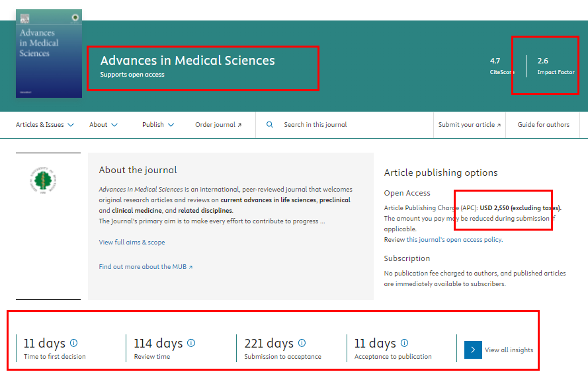Click the USD 2,550 (excluding taxes) charge text

pos(521,208)
